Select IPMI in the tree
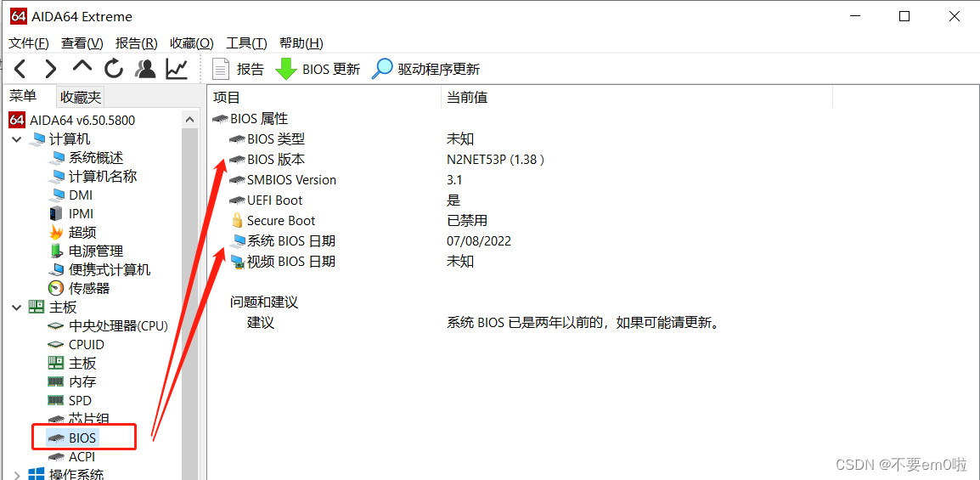980x480 pixels. [x=71, y=214]
